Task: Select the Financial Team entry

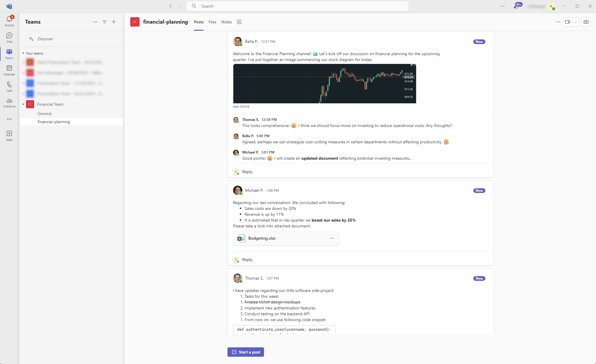Action: (x=50, y=104)
